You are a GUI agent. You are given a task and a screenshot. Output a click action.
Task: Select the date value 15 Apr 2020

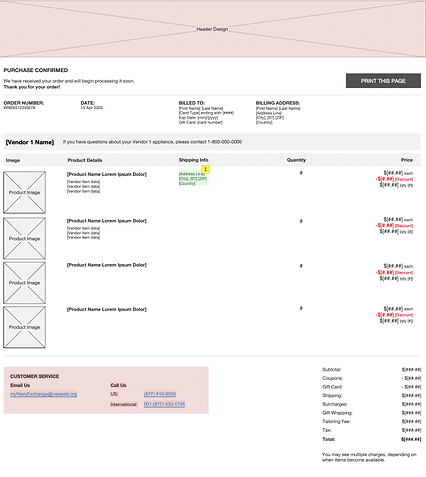[x=92, y=108]
